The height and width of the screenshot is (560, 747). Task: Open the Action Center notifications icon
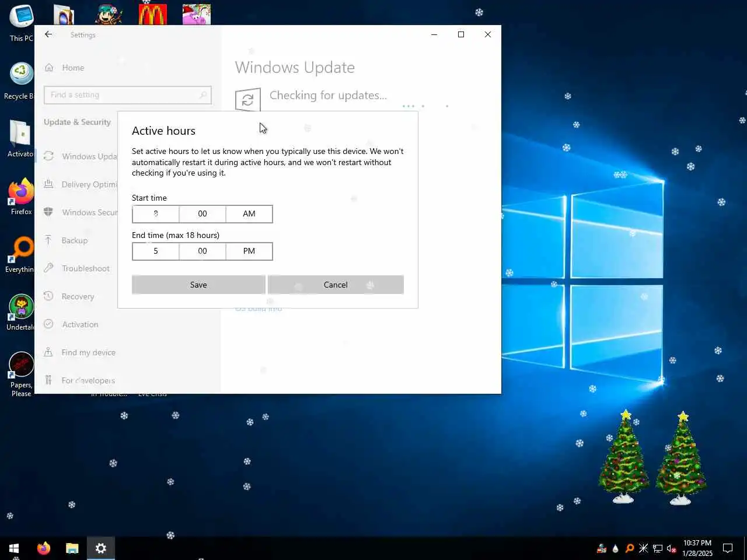point(728,548)
